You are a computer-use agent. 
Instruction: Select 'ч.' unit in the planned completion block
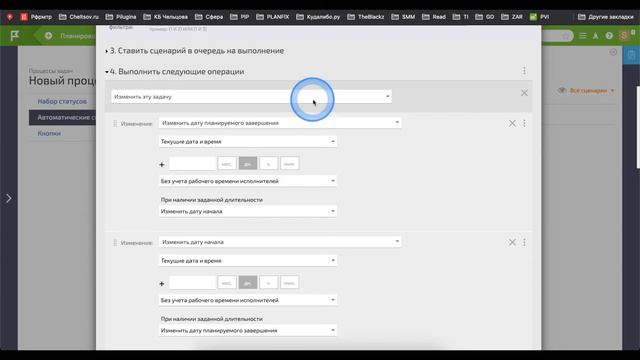click(269, 164)
